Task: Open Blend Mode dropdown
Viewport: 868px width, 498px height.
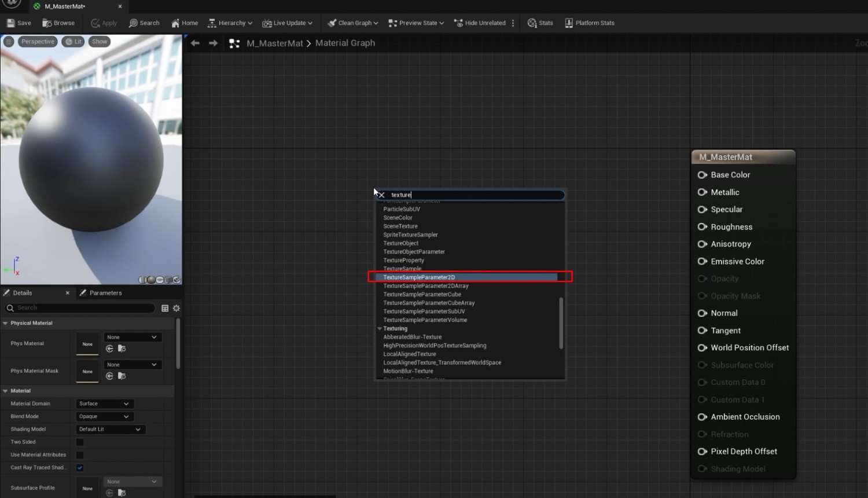Action: (x=105, y=416)
